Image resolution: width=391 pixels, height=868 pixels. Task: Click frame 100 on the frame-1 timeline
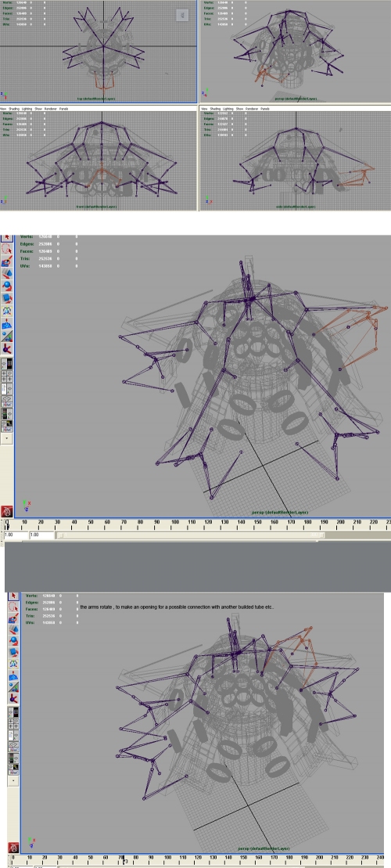pyautogui.click(x=175, y=524)
